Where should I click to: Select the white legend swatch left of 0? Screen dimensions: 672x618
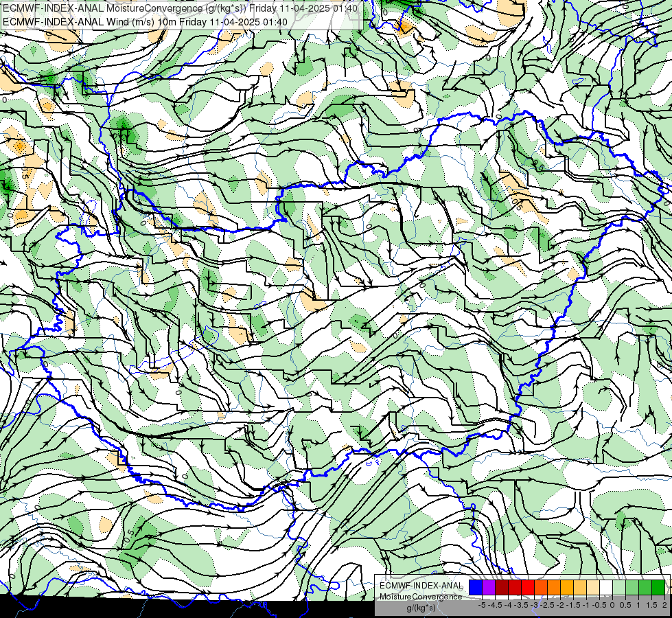tap(606, 587)
